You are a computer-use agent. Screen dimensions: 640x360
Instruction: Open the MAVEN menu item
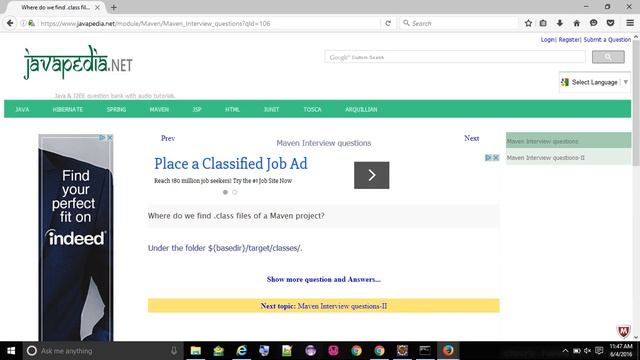pos(159,109)
